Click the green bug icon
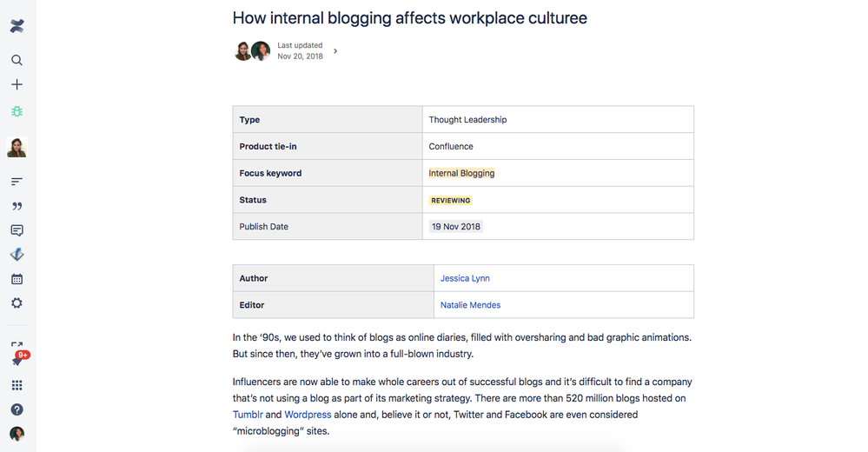The width and height of the screenshot is (868, 452). pyautogui.click(x=17, y=111)
